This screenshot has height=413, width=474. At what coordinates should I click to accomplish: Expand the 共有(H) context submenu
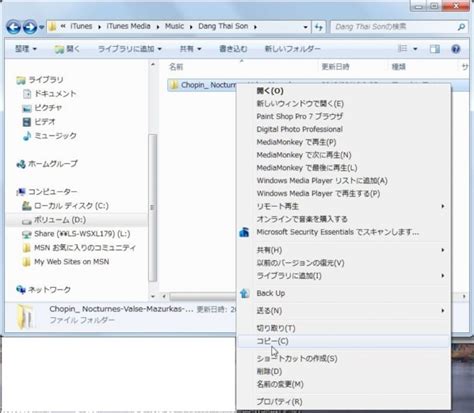[343, 250]
